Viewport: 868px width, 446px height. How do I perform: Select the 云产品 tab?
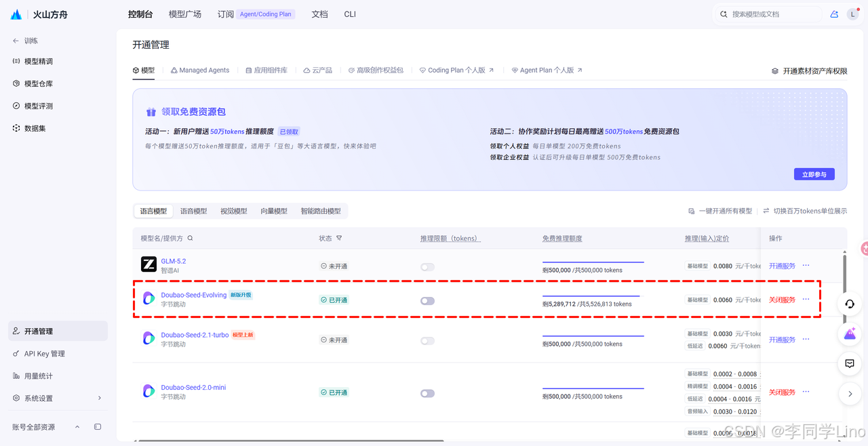[x=318, y=70]
